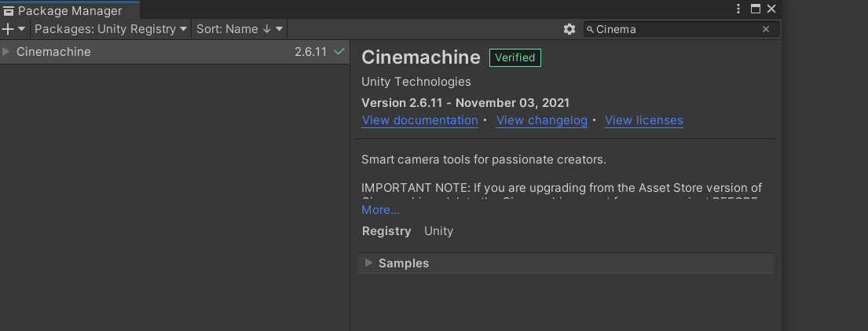Open the three-dot window options menu
This screenshot has width=868, height=331.
(738, 9)
